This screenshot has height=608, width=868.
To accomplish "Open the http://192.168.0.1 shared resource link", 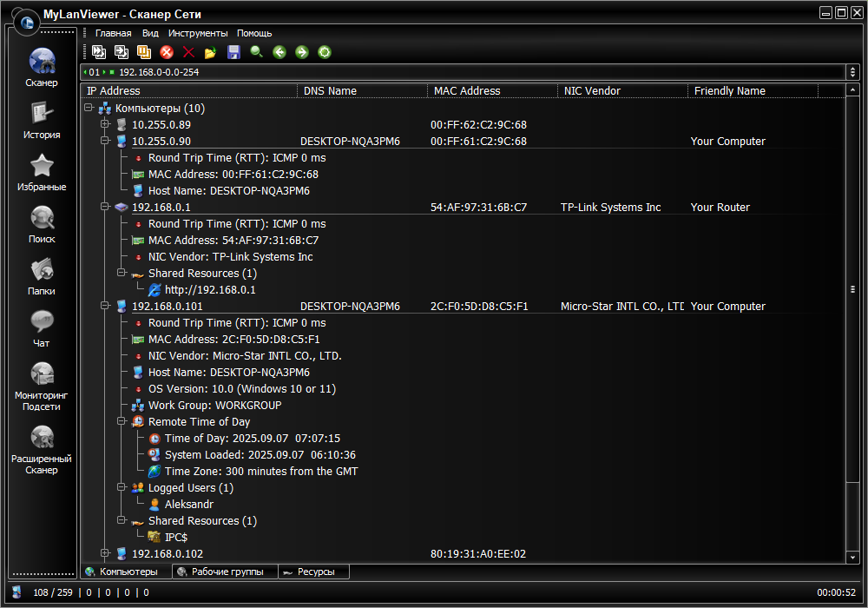I will pos(210,289).
